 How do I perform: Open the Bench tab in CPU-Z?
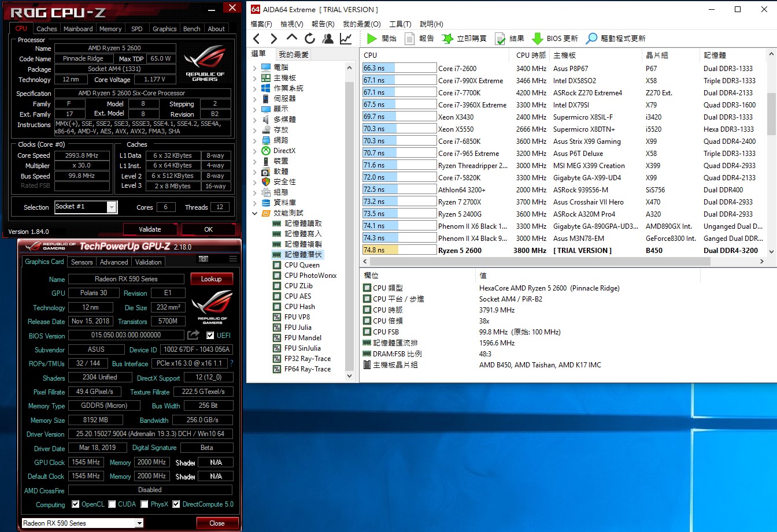click(x=192, y=29)
